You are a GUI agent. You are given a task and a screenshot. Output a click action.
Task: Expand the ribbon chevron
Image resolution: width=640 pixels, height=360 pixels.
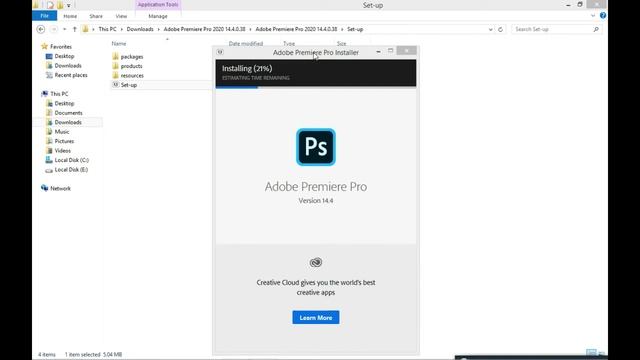(x=593, y=16)
